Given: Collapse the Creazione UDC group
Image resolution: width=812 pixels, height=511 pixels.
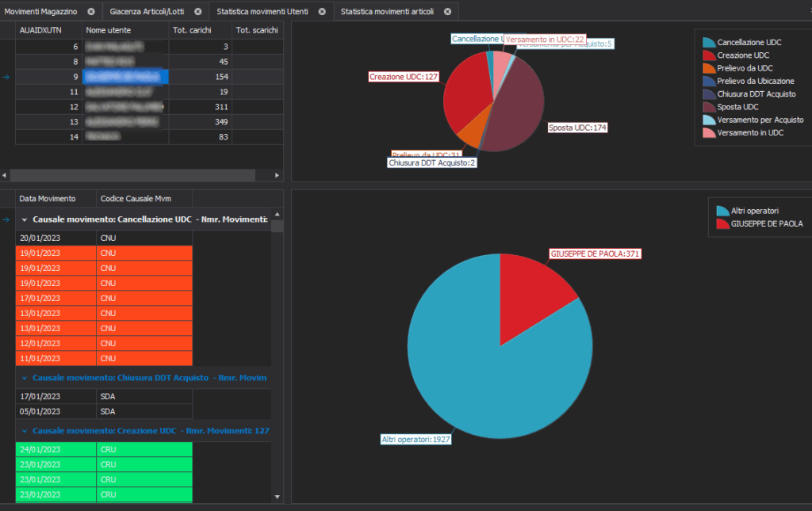Looking at the screenshot, I should [x=25, y=431].
